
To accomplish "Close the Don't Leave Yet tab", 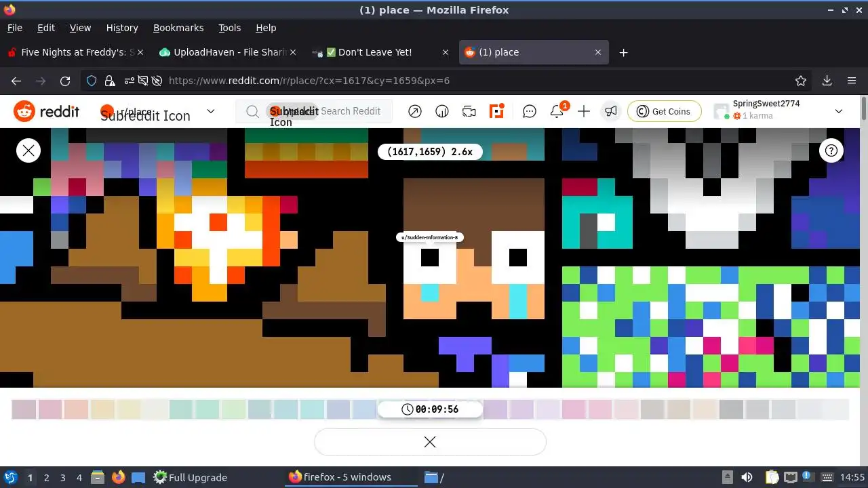I will click(446, 52).
